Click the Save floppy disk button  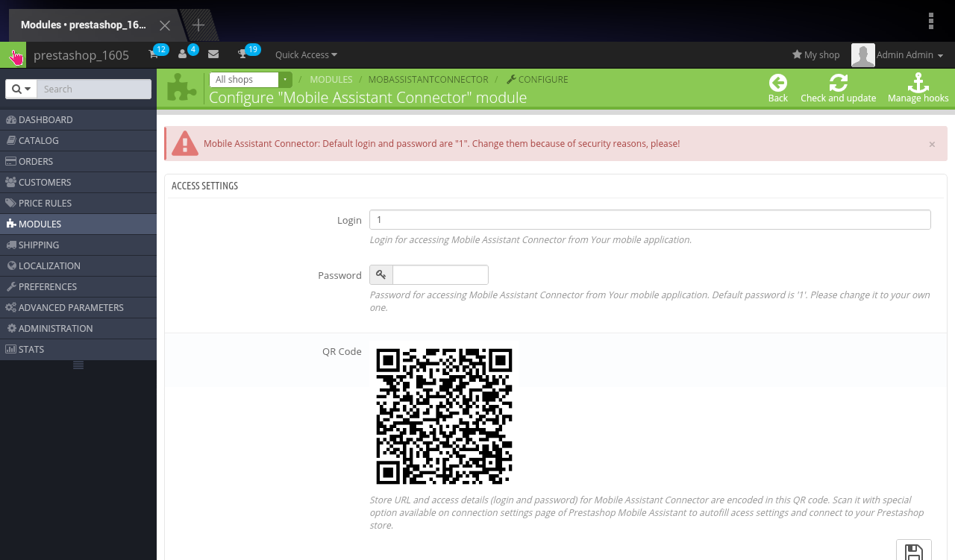pos(914,550)
